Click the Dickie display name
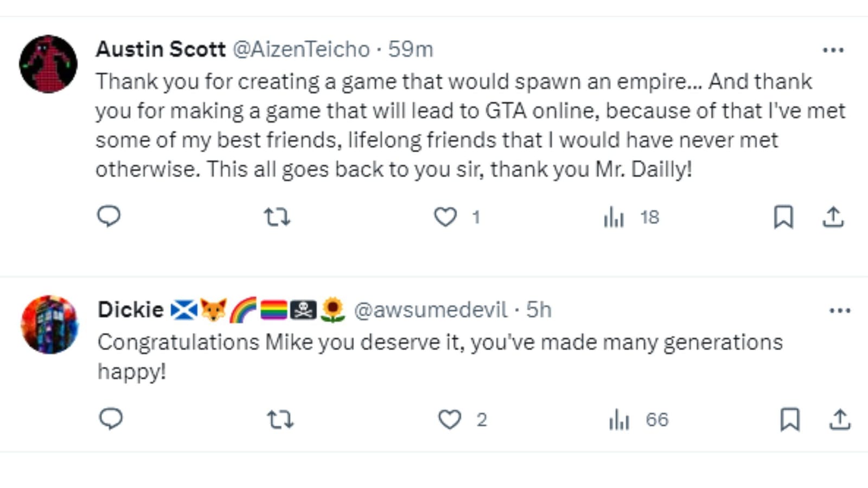The height and width of the screenshot is (488, 868). pyautogui.click(x=131, y=310)
